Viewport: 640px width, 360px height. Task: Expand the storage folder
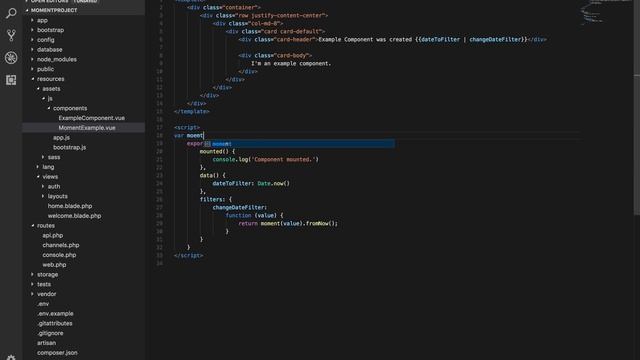coord(47,275)
